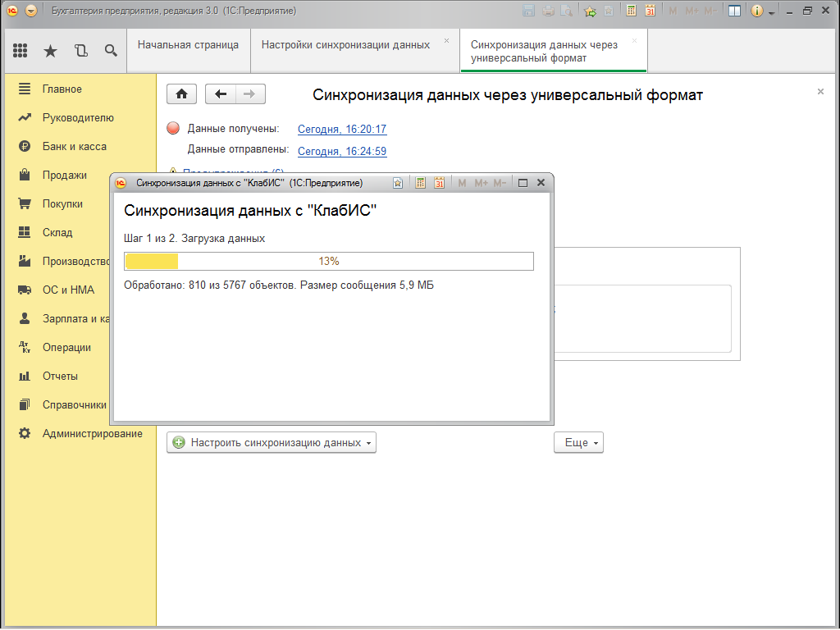This screenshot has width=840, height=630.
Task: Click the calculator icon in main title bar
Action: (631, 11)
